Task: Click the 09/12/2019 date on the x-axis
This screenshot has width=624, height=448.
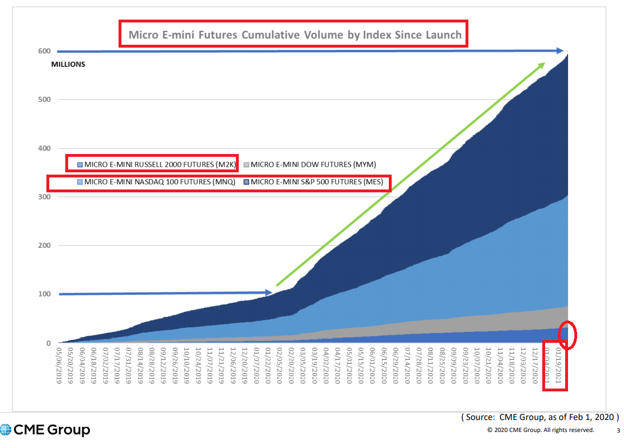Action: [x=163, y=366]
